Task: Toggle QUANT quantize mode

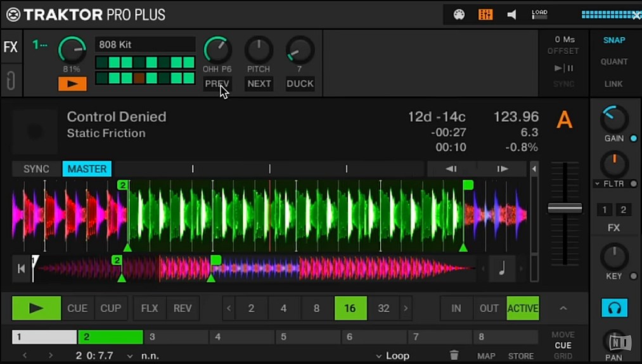Action: 613,62
